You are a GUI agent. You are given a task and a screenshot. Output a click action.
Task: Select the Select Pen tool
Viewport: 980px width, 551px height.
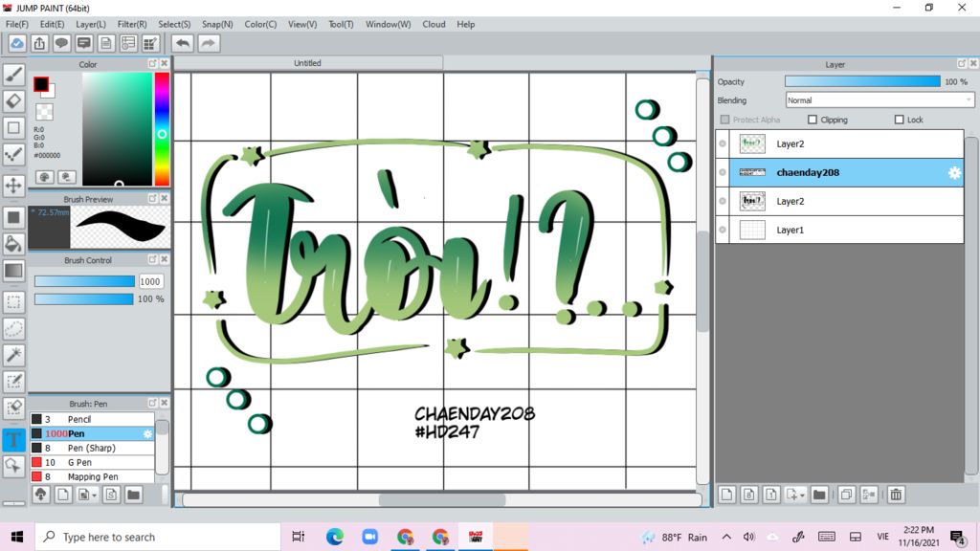(x=13, y=381)
